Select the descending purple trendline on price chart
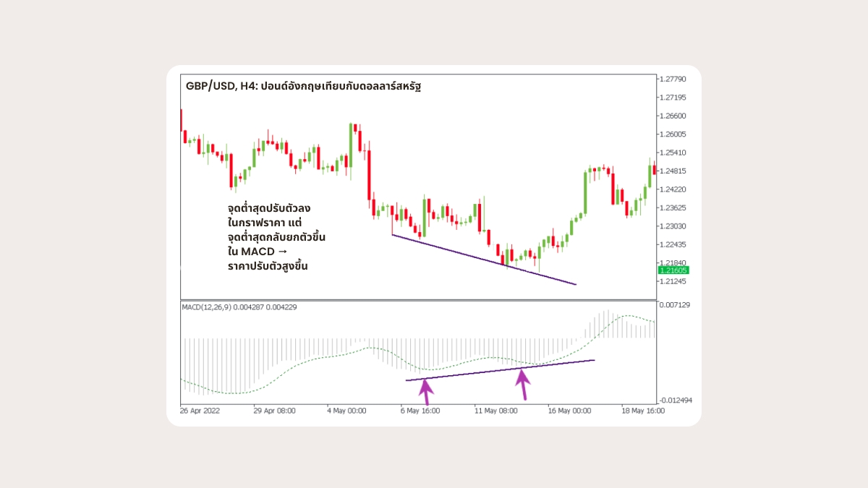The width and height of the screenshot is (868, 488). pyautogui.click(x=483, y=260)
